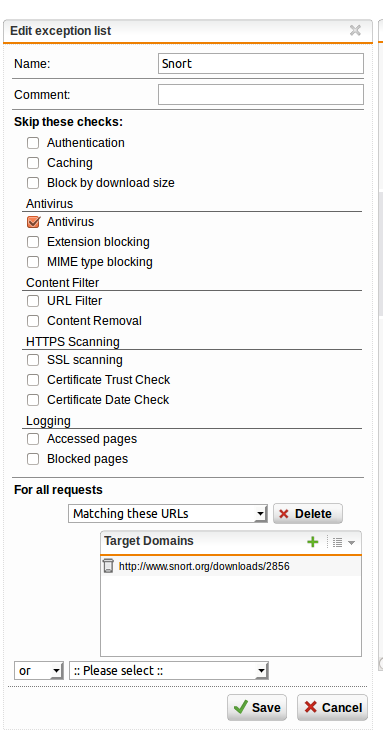
Task: Click the Delete condition button
Action: pyautogui.click(x=308, y=514)
